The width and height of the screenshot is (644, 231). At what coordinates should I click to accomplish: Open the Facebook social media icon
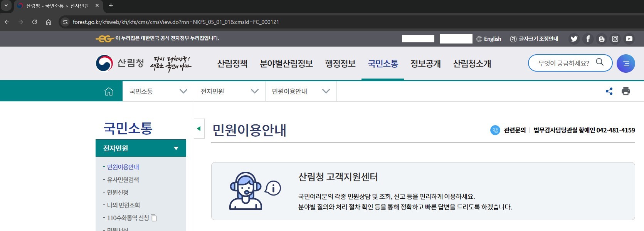click(x=588, y=39)
